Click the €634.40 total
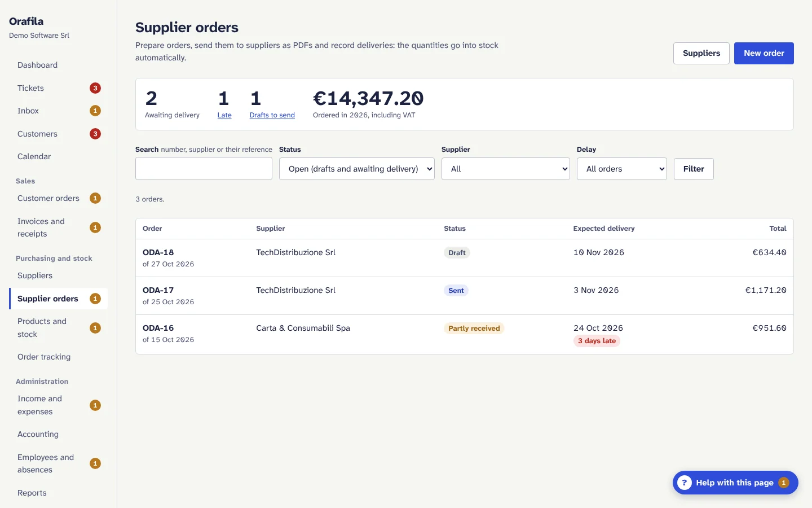 (x=769, y=252)
